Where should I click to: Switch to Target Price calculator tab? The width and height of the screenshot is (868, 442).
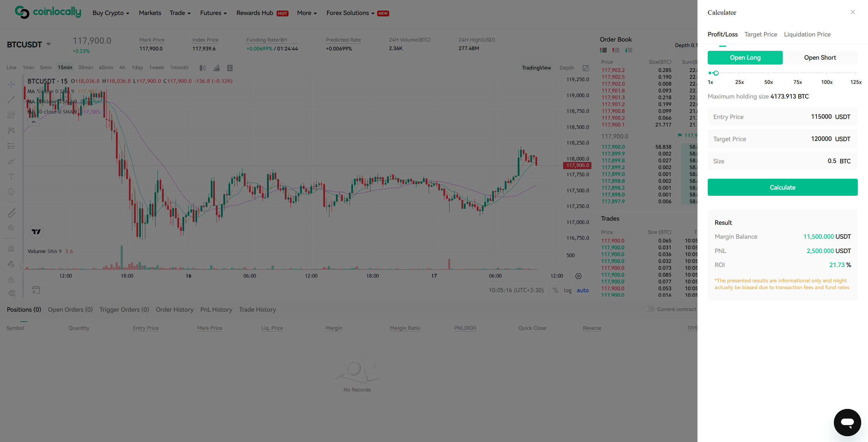point(761,34)
